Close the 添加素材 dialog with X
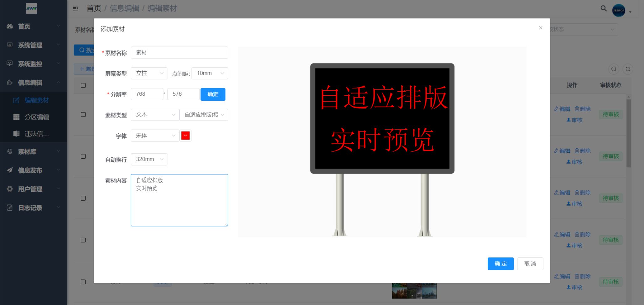Screen dimensions: 644x305 coord(540,28)
